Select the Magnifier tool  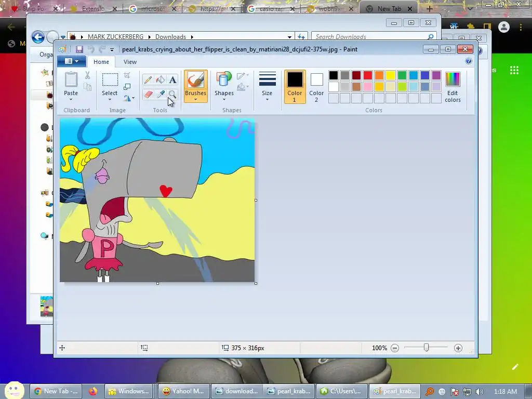pyautogui.click(x=172, y=94)
